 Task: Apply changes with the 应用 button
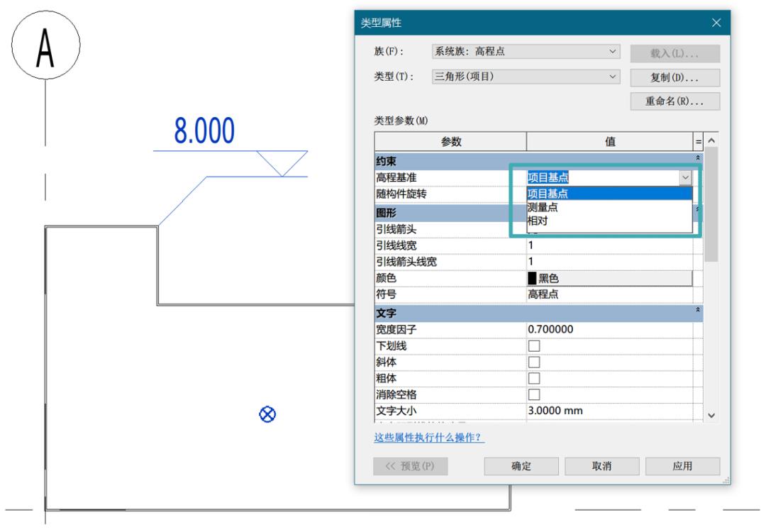point(683,466)
